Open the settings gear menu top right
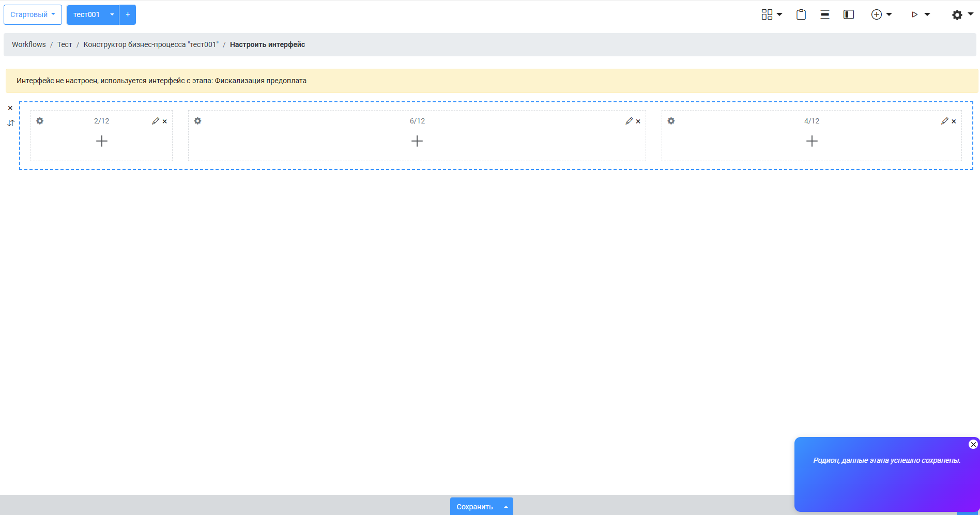Image resolution: width=980 pixels, height=515 pixels. pyautogui.click(x=962, y=14)
